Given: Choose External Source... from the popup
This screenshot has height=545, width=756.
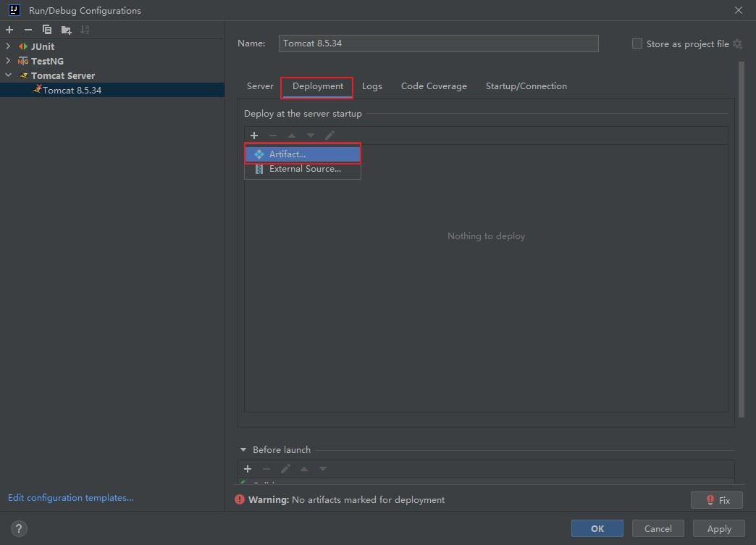Looking at the screenshot, I should (305, 169).
